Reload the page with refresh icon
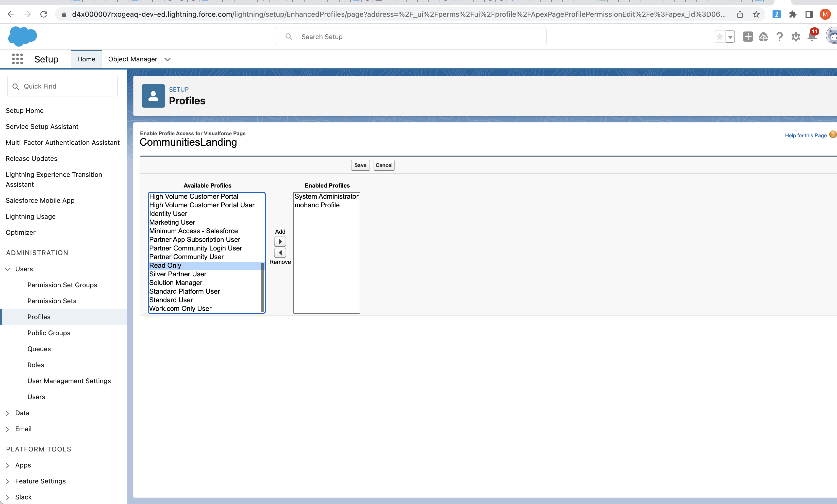The width and height of the screenshot is (837, 504). [x=44, y=14]
